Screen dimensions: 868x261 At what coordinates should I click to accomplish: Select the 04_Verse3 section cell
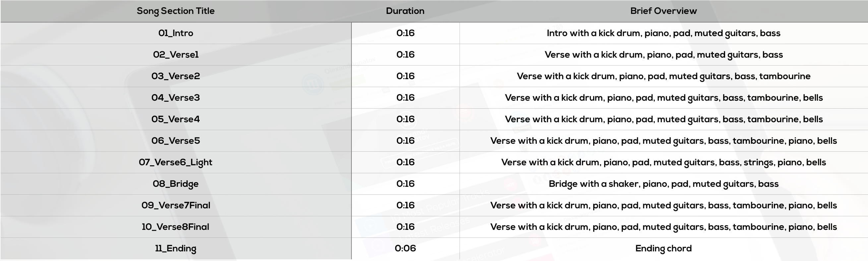pyautogui.click(x=175, y=98)
